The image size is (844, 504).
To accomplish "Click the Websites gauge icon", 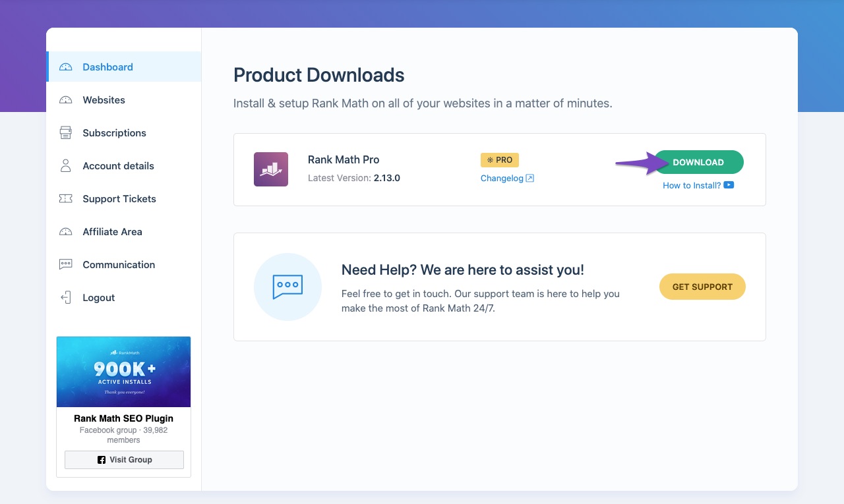I will [65, 100].
